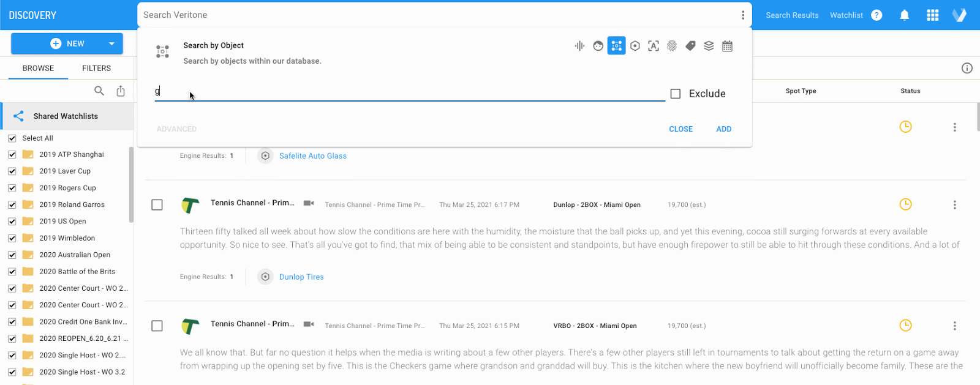Open the notifications bell
The image size is (980, 385).
point(905,15)
